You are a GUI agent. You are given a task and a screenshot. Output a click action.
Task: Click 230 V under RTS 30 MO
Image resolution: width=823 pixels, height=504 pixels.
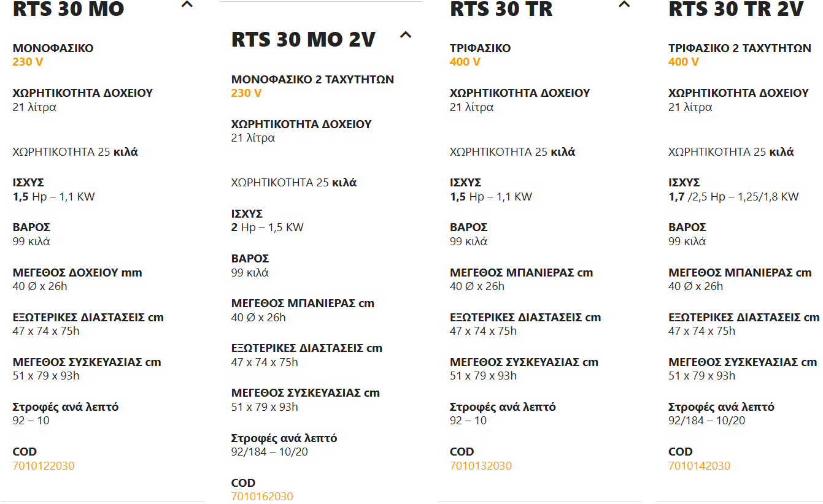coord(28,62)
